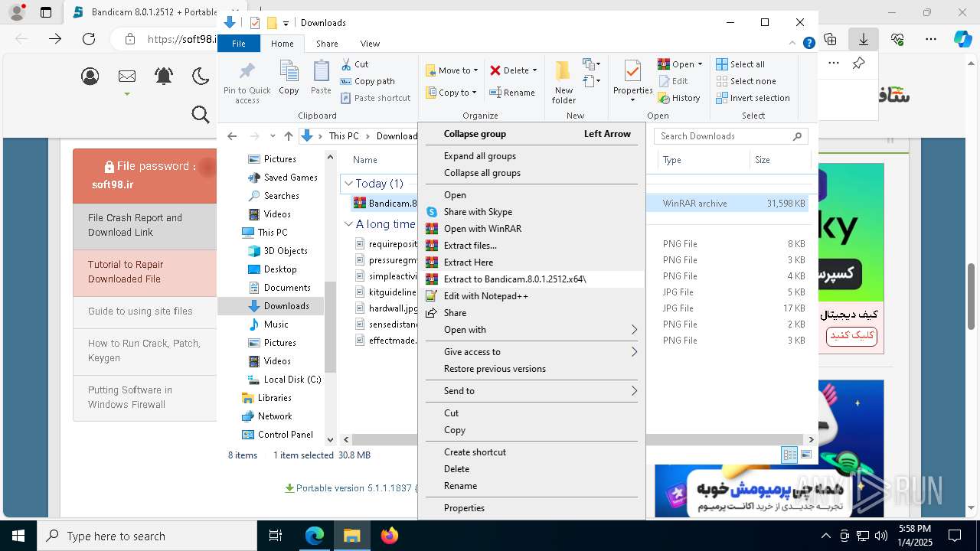Click Invert selection in ribbon
The width and height of the screenshot is (980, 551).
(x=753, y=98)
